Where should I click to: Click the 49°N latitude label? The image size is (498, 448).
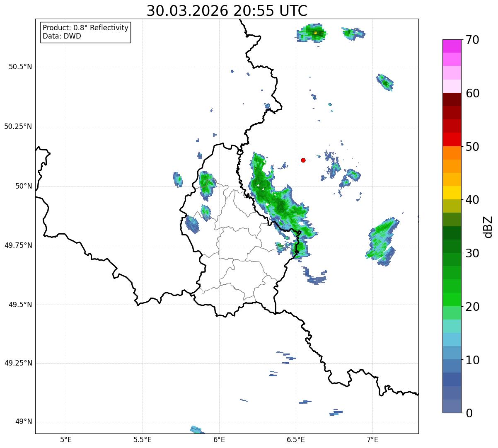24,422
